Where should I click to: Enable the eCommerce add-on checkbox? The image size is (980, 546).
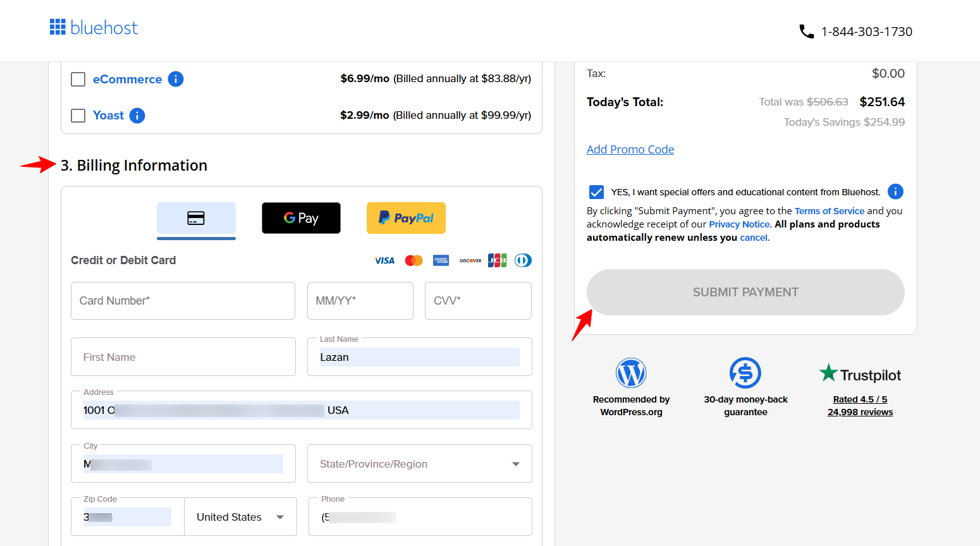[x=78, y=79]
